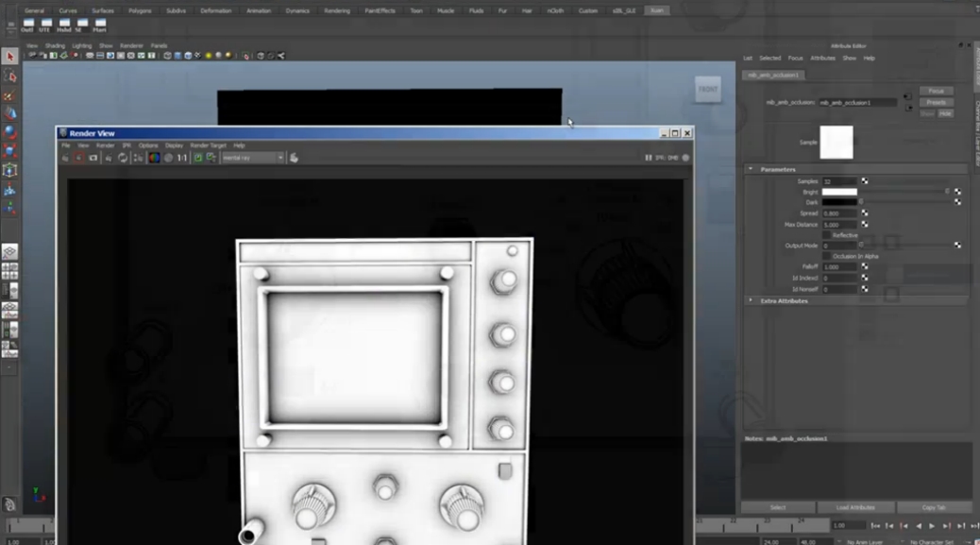Open the Render menu in Render View
This screenshot has height=545, width=980.
[105, 145]
